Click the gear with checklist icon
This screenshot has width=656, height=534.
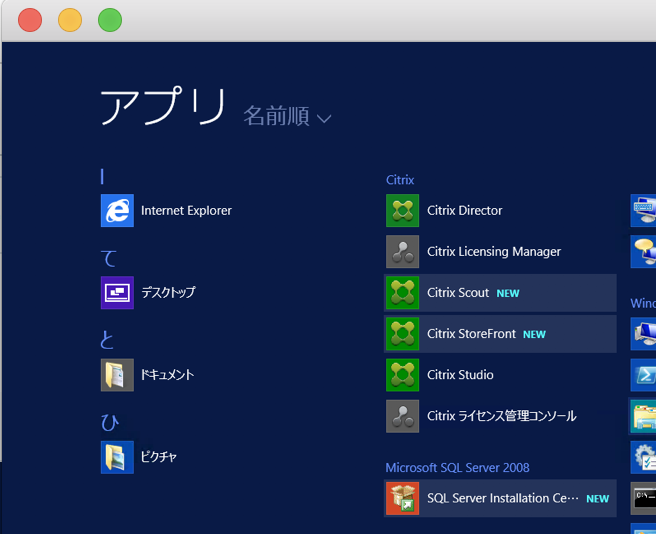643,457
